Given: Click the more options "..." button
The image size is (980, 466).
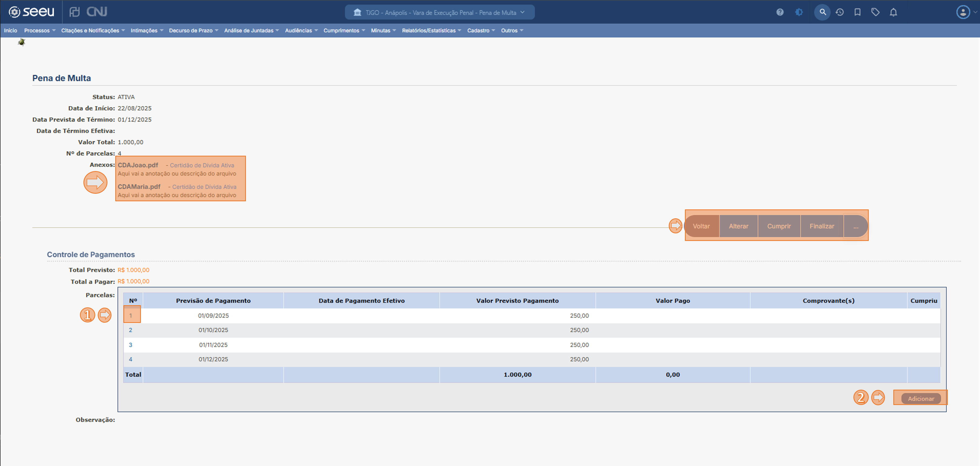Looking at the screenshot, I should [856, 226].
